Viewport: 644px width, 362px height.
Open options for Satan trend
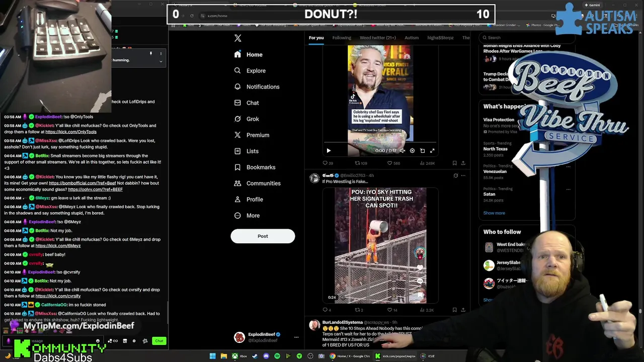(568, 189)
